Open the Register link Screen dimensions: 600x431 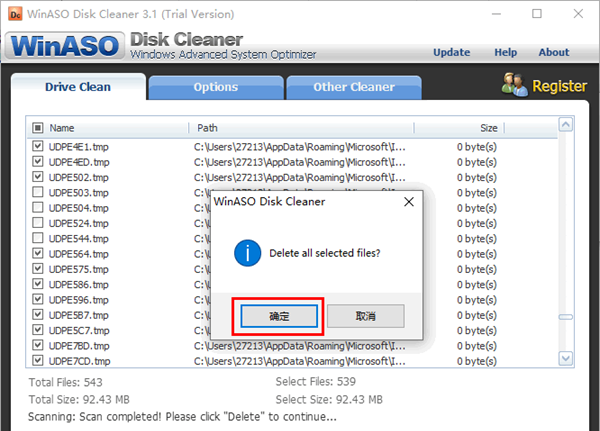(559, 86)
